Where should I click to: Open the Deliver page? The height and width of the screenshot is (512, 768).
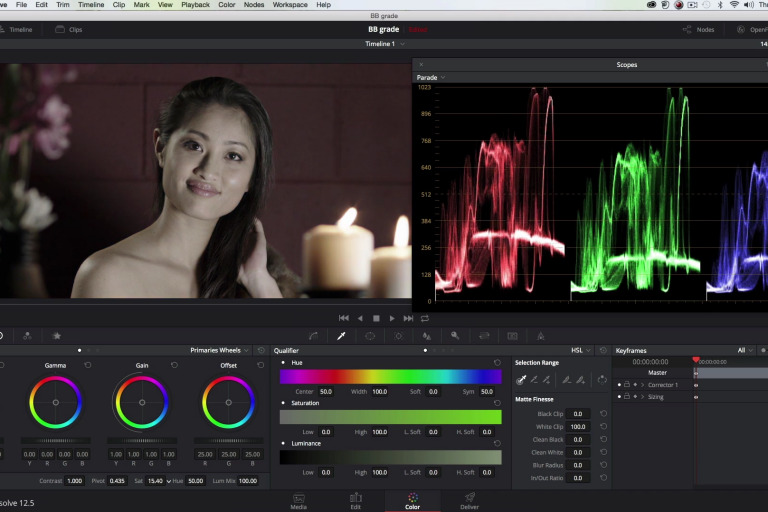point(469,501)
